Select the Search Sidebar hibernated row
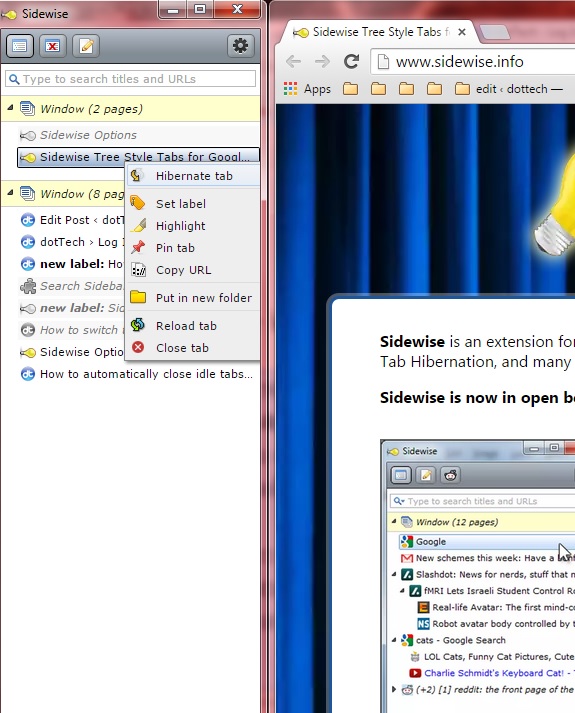 click(x=71, y=286)
